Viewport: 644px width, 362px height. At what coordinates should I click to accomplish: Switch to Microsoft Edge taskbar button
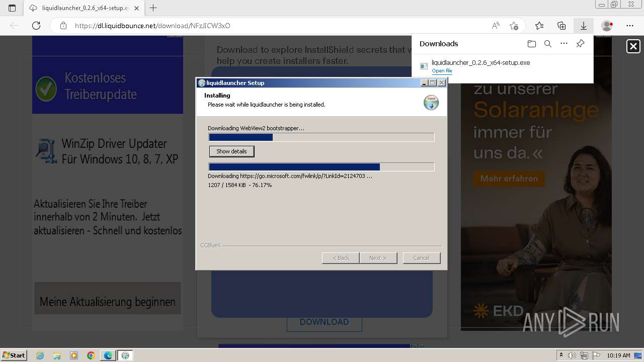108,355
